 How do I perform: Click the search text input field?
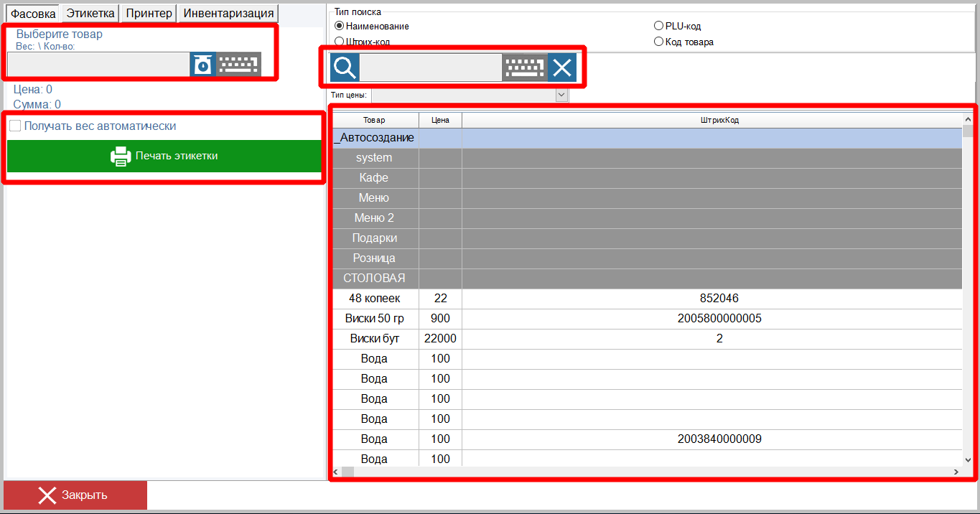click(430, 68)
